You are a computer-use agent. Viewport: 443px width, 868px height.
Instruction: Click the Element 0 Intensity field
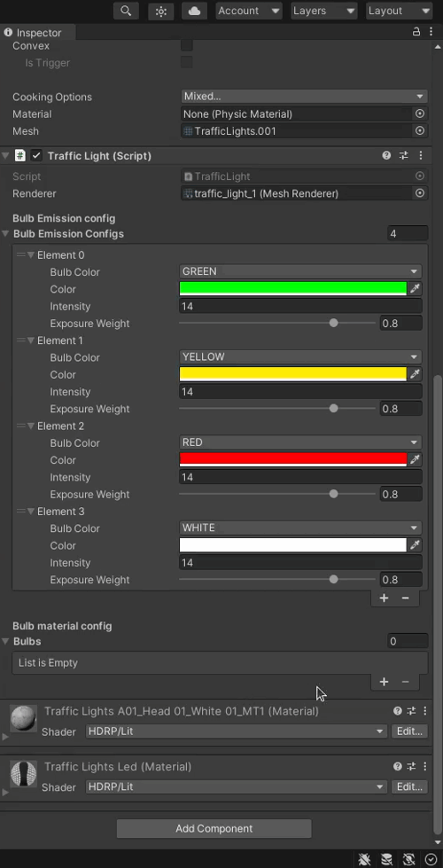point(300,306)
